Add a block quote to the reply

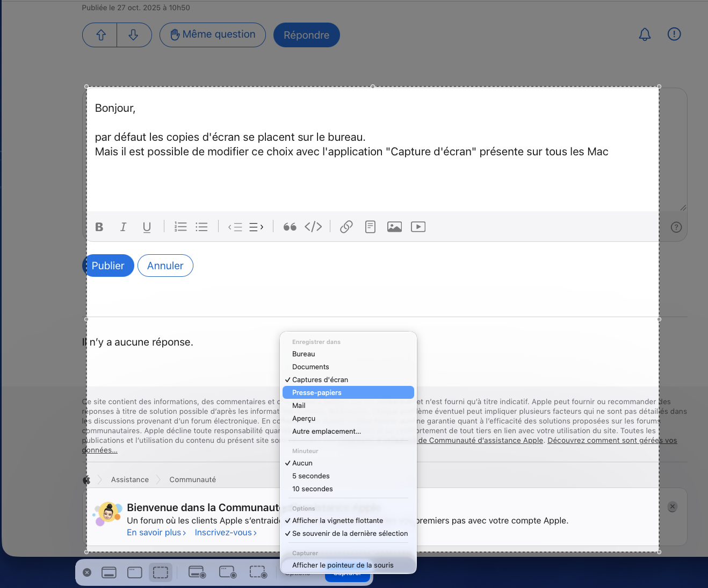[290, 227]
